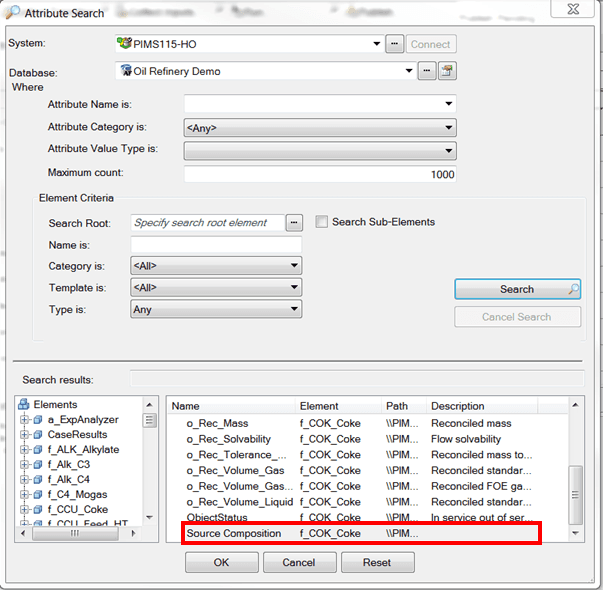Close the Attribute Search dialog
This screenshot has height=590, width=603.
point(573,9)
